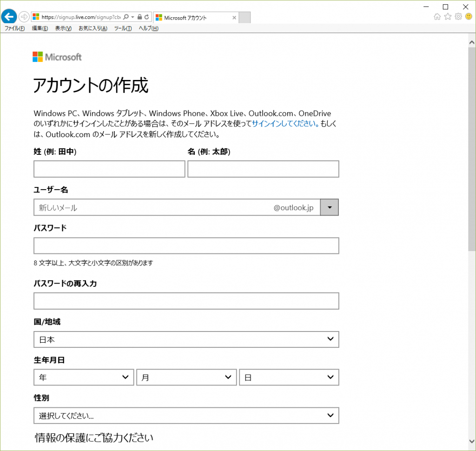Open the 日 birth day dropdown
The width and height of the screenshot is (476, 451).
click(x=289, y=377)
